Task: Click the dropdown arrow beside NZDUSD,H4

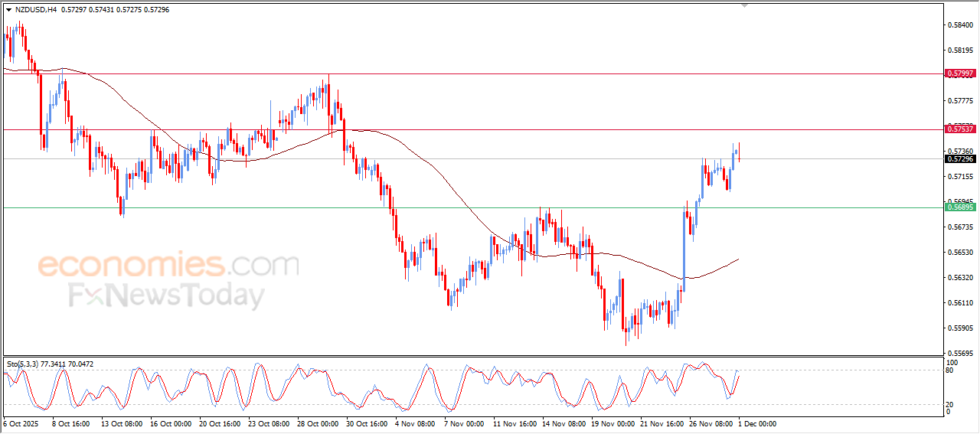Action: pos(8,10)
